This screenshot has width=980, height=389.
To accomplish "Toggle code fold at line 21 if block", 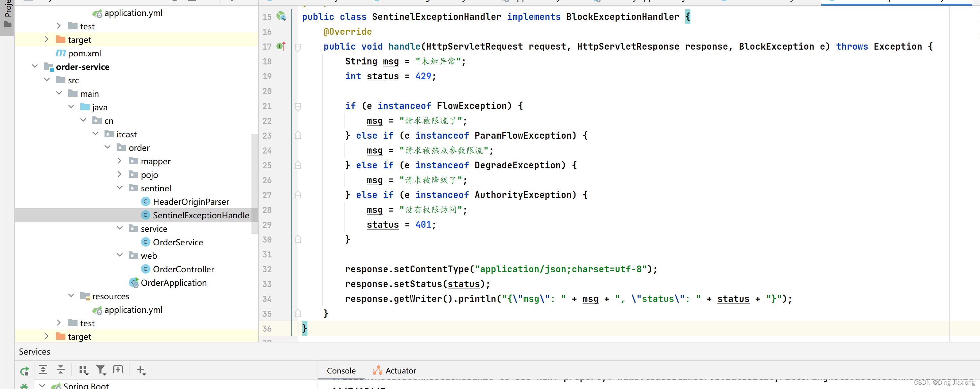I will click(x=298, y=106).
